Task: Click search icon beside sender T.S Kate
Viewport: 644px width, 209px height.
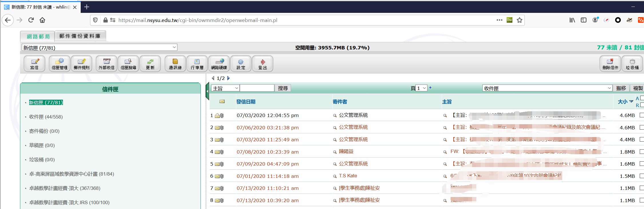Action: (335, 176)
